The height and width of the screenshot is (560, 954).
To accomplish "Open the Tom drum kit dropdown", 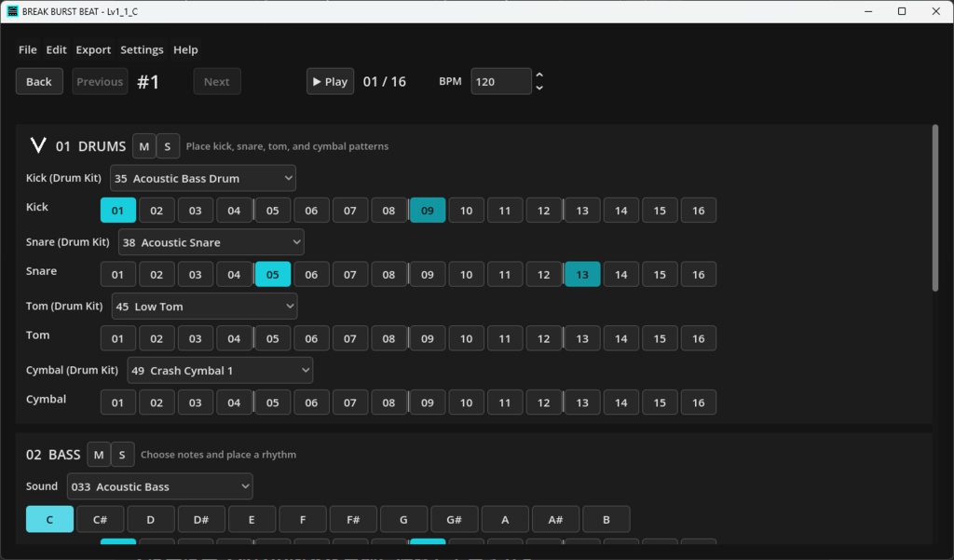I will pos(204,307).
